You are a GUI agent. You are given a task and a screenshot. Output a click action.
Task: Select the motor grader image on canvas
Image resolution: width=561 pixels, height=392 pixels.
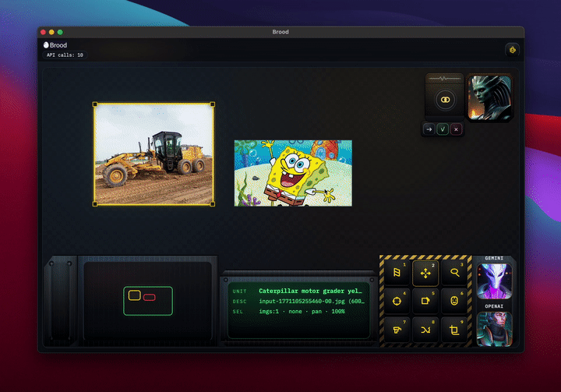(153, 154)
